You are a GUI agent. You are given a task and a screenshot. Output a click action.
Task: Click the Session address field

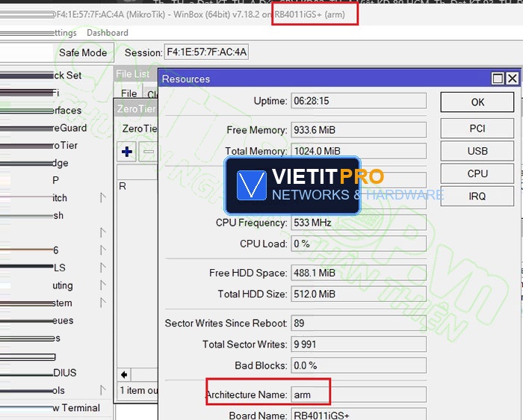[206, 52]
